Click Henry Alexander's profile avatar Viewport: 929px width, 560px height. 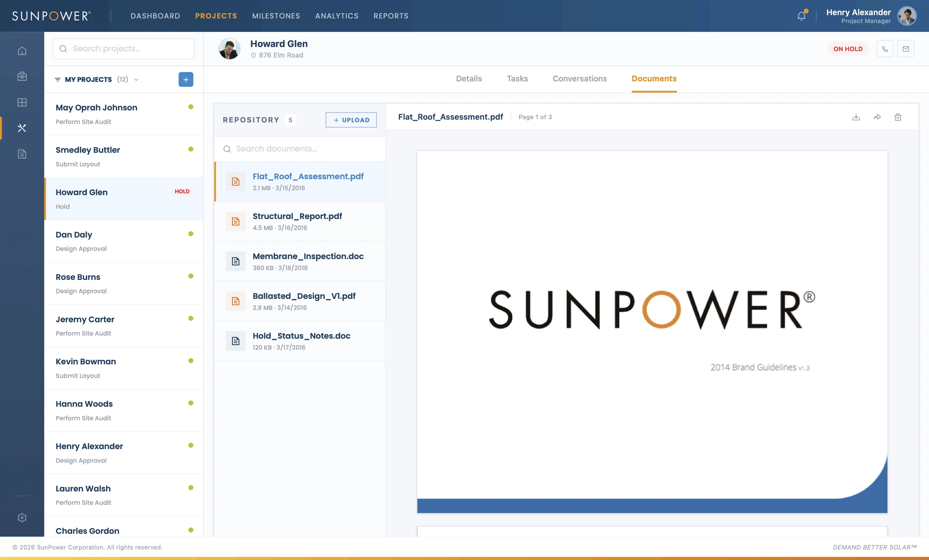pos(907,16)
